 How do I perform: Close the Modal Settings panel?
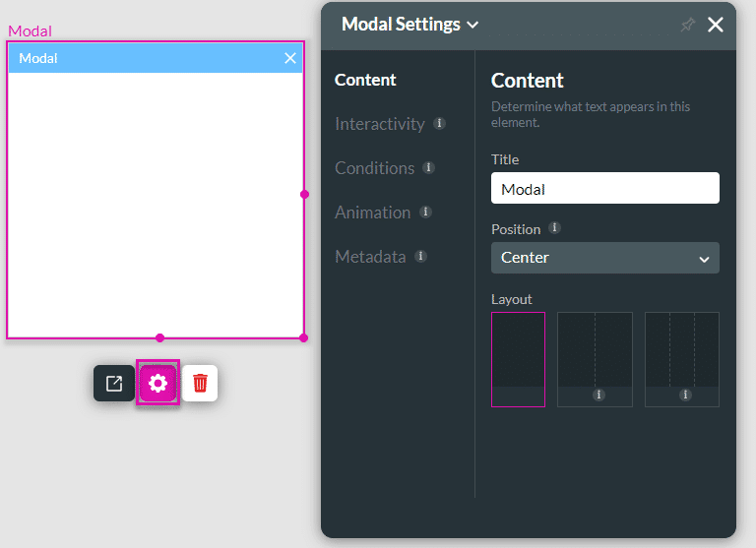click(x=716, y=26)
